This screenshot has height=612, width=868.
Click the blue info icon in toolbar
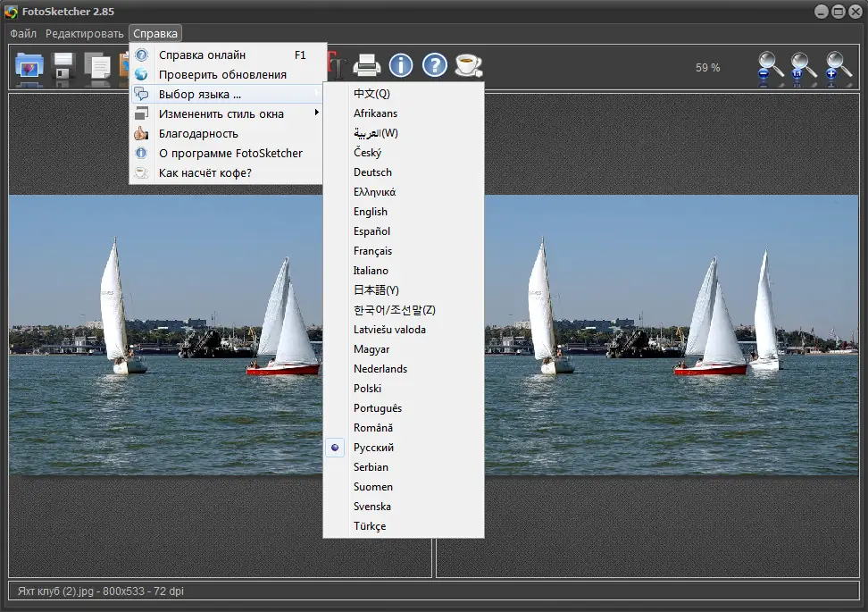(x=401, y=65)
